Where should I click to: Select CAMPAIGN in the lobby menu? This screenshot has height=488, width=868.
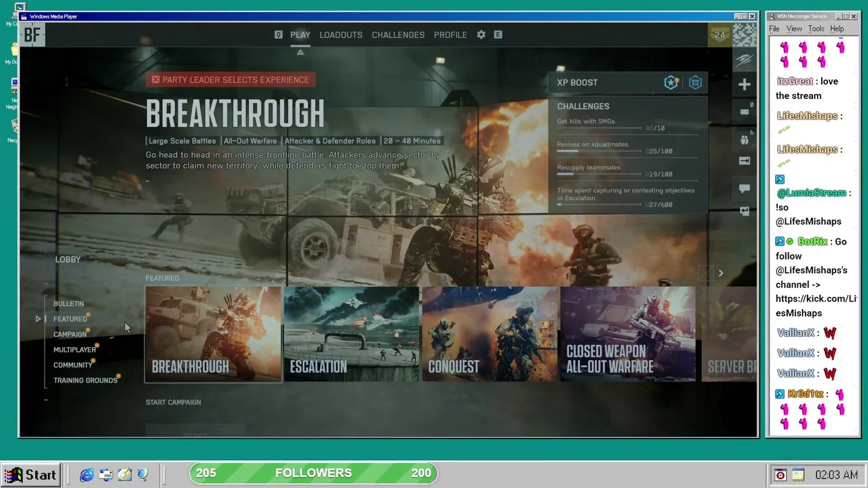point(70,334)
